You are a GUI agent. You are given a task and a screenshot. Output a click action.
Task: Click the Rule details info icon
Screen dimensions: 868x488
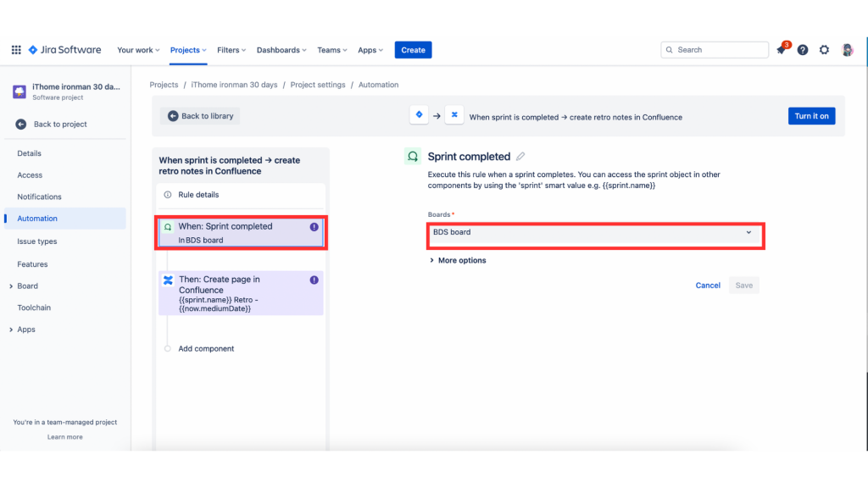(x=168, y=195)
